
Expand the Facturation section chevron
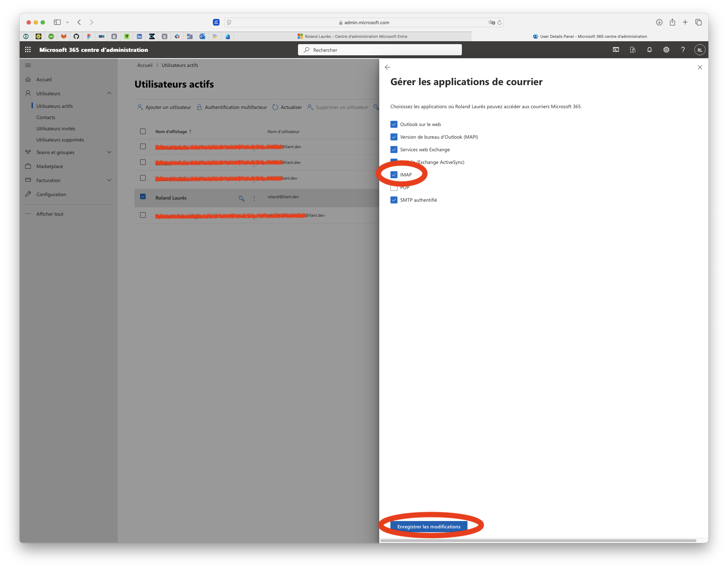[109, 180]
